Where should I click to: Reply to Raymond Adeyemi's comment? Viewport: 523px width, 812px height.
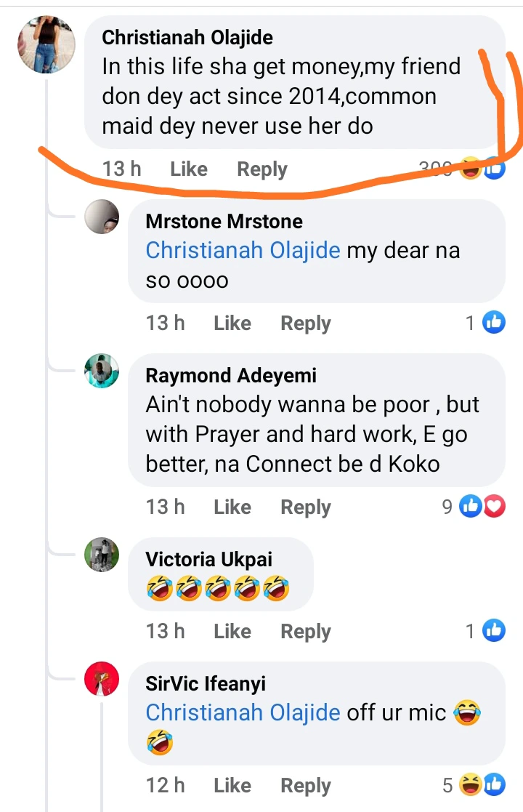[x=306, y=507]
